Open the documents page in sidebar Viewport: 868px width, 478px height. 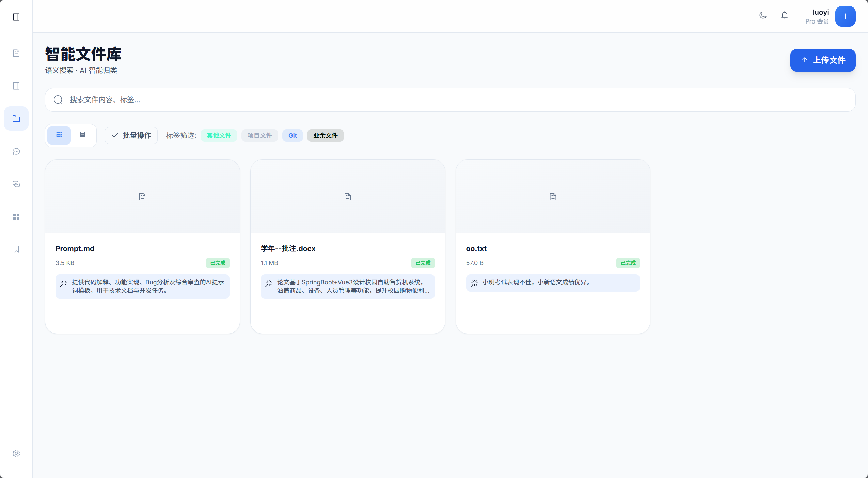point(16,53)
